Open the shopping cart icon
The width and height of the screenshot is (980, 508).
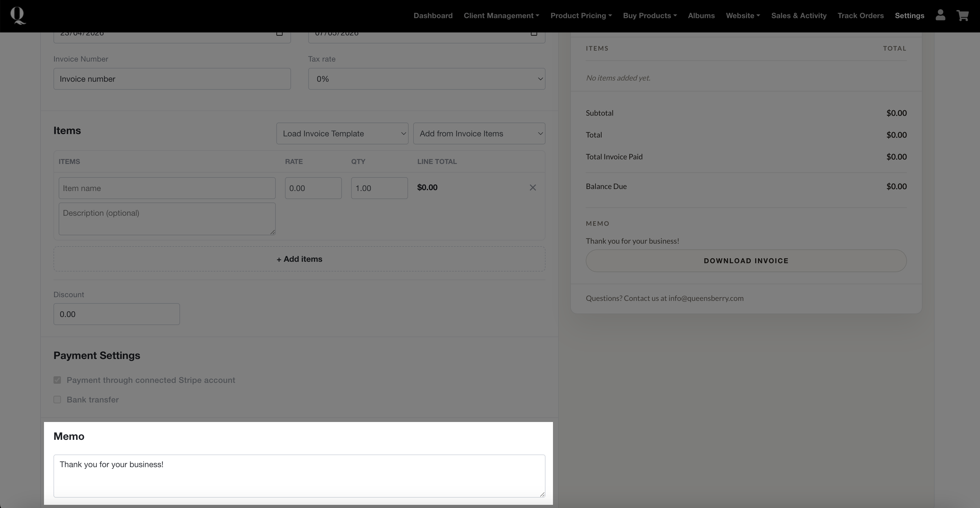pos(962,16)
